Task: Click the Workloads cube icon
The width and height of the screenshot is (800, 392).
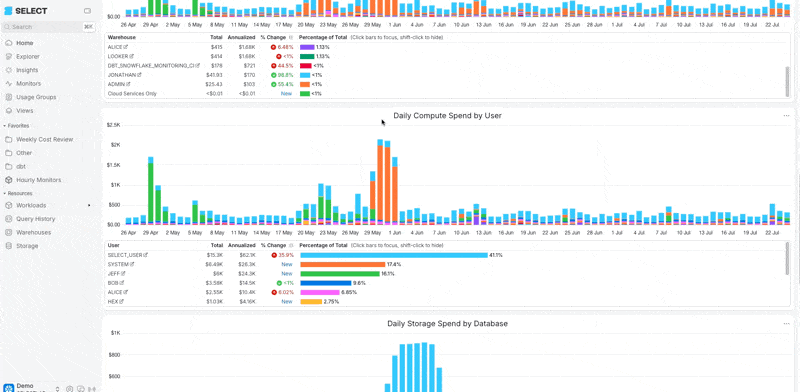Action: [x=8, y=205]
